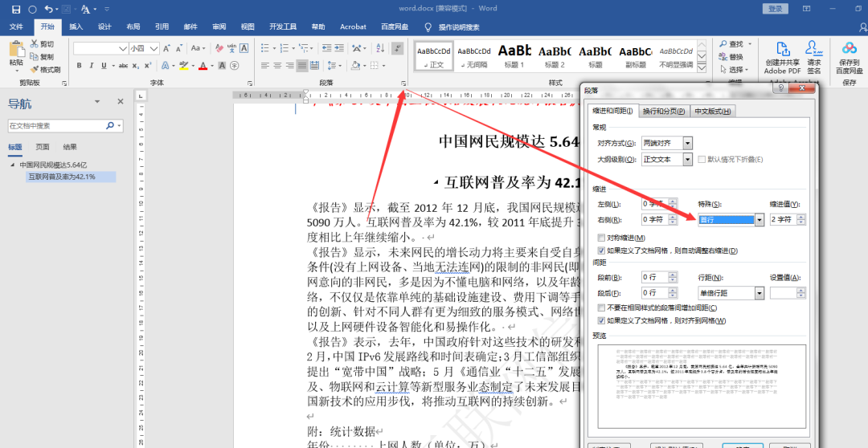The image size is (868, 448).
Task: Click the Numbering list icon
Action: click(x=284, y=48)
